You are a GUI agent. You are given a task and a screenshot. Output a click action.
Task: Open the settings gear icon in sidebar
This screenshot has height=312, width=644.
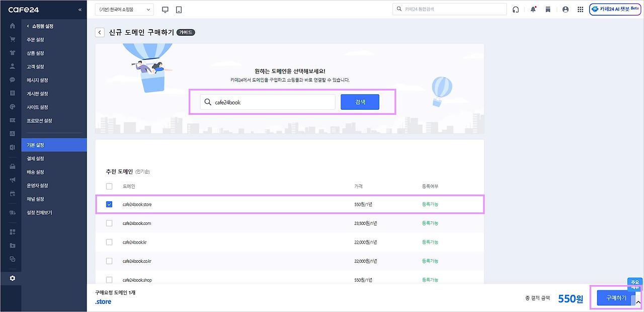(13, 278)
